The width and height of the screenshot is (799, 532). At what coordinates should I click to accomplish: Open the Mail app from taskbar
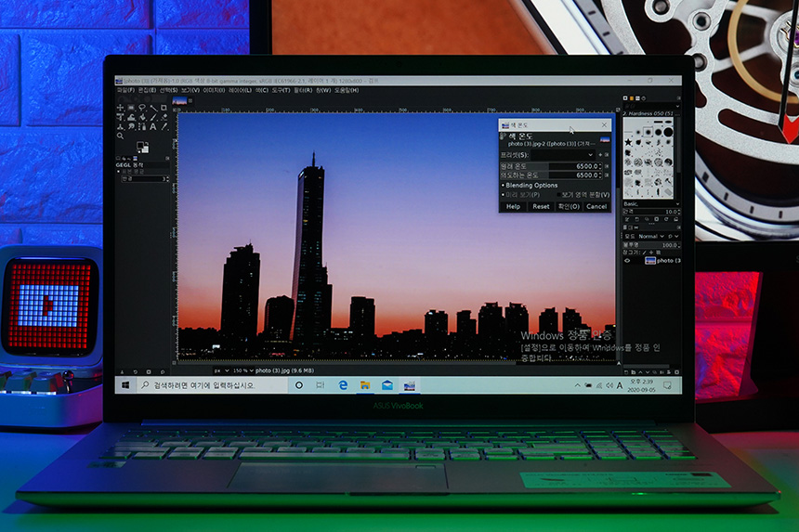(x=387, y=385)
